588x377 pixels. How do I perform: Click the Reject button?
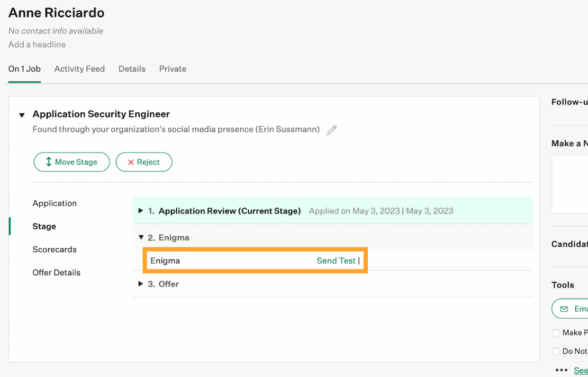[x=144, y=162]
